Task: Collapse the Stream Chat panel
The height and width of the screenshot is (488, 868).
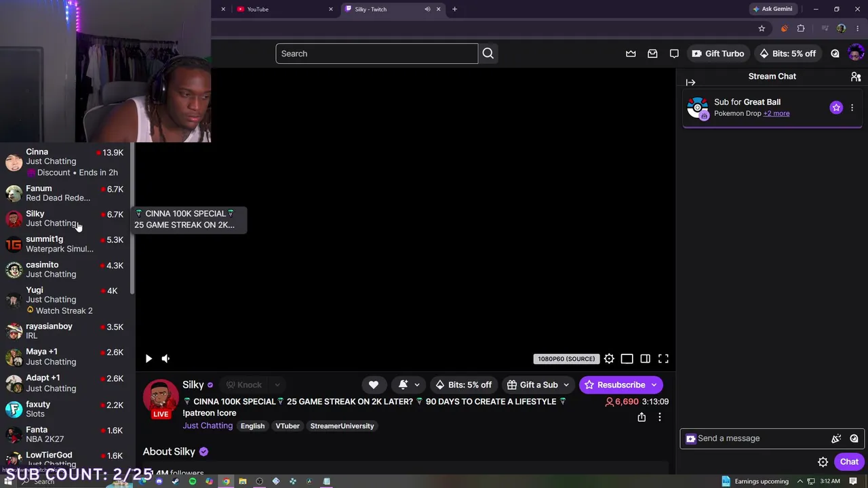Action: click(x=690, y=82)
